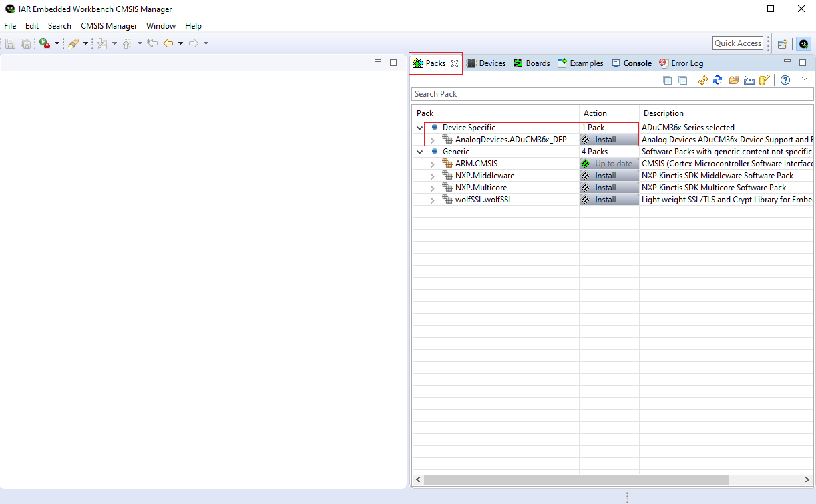Maximize the left editor area

[x=393, y=62]
